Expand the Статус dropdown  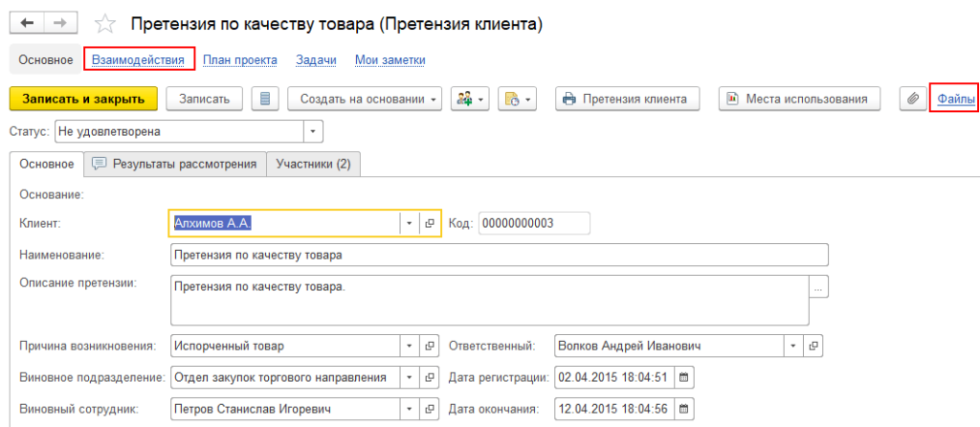pyautogui.click(x=313, y=131)
